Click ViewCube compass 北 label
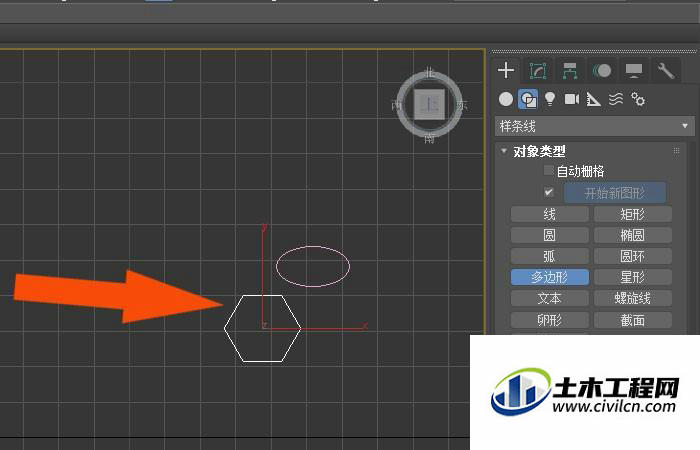Viewport: 700px width, 450px height. pyautogui.click(x=429, y=72)
